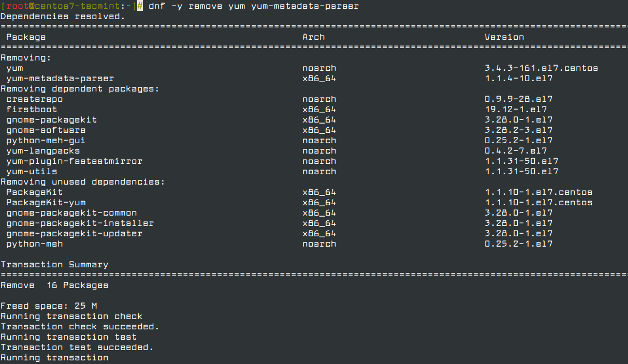The image size is (628, 364).
Task: Click the 'gnome-packagekit-updater' package name
Action: [x=74, y=234]
